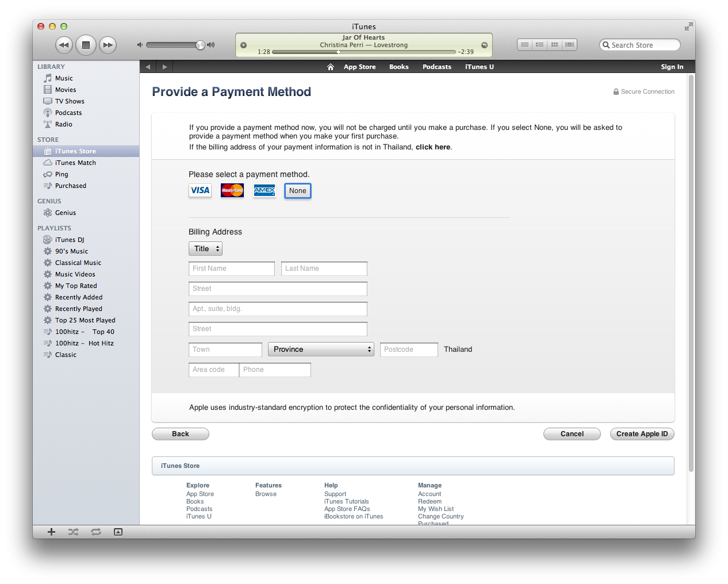
Task: Open the Province dropdown
Action: [x=321, y=349]
